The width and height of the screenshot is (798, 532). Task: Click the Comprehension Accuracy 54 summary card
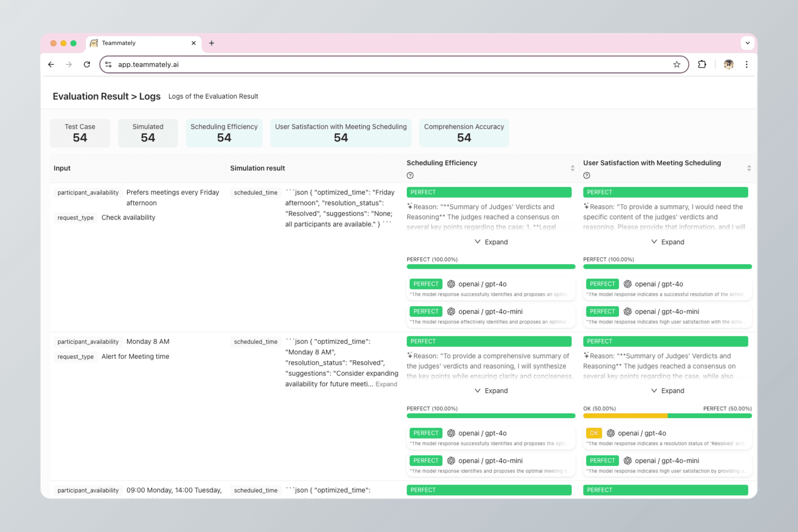point(463,133)
